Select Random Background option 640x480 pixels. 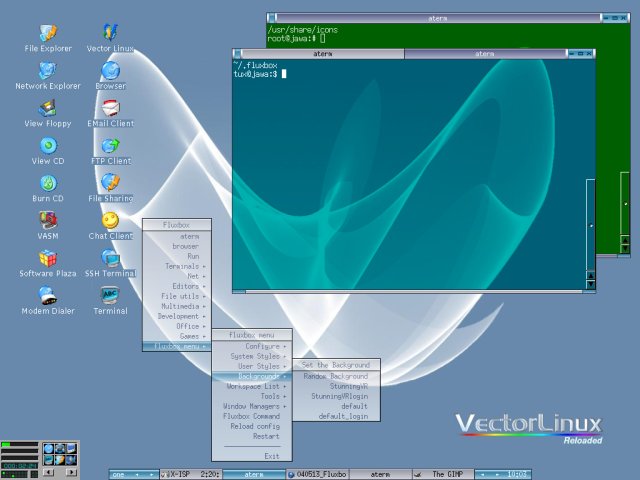(336, 376)
